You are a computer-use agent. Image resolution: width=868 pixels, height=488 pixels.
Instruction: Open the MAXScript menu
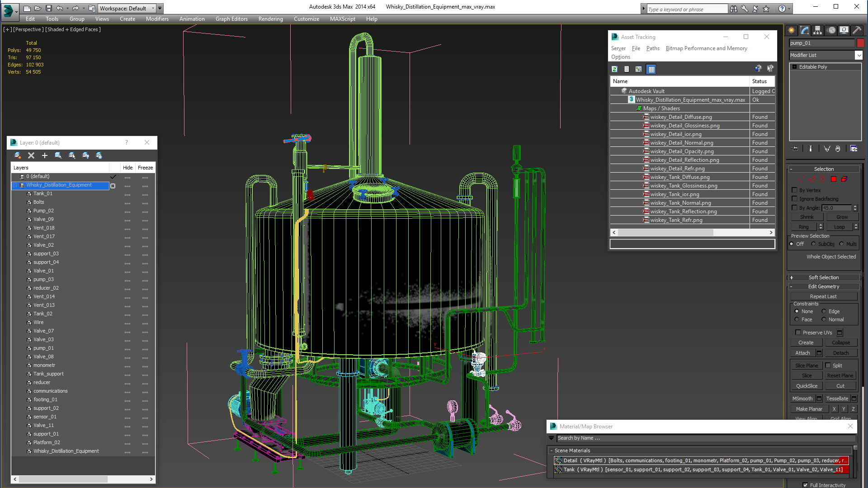pyautogui.click(x=342, y=19)
